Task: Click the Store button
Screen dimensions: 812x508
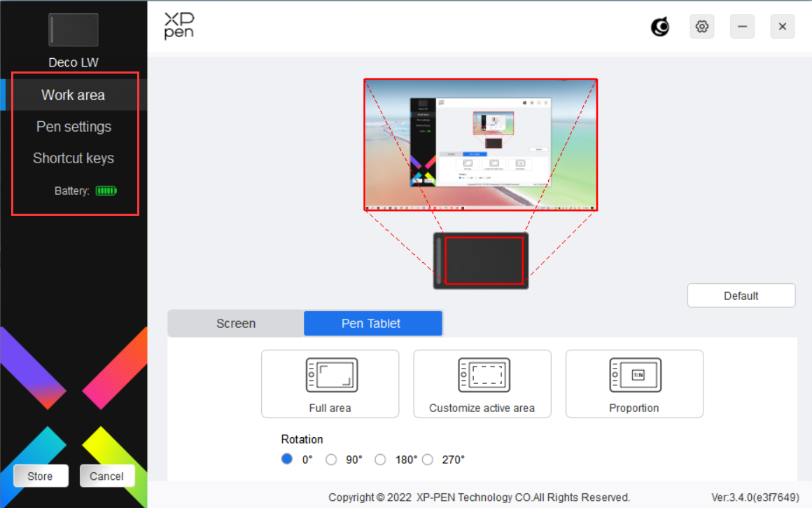Action: click(x=41, y=476)
